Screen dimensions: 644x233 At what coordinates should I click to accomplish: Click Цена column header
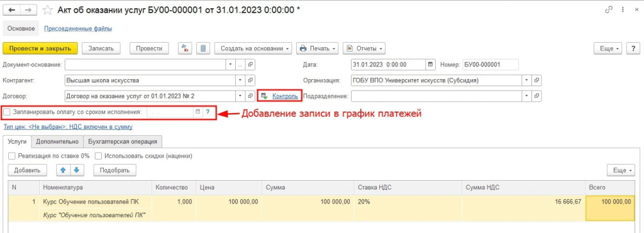[x=229, y=187]
